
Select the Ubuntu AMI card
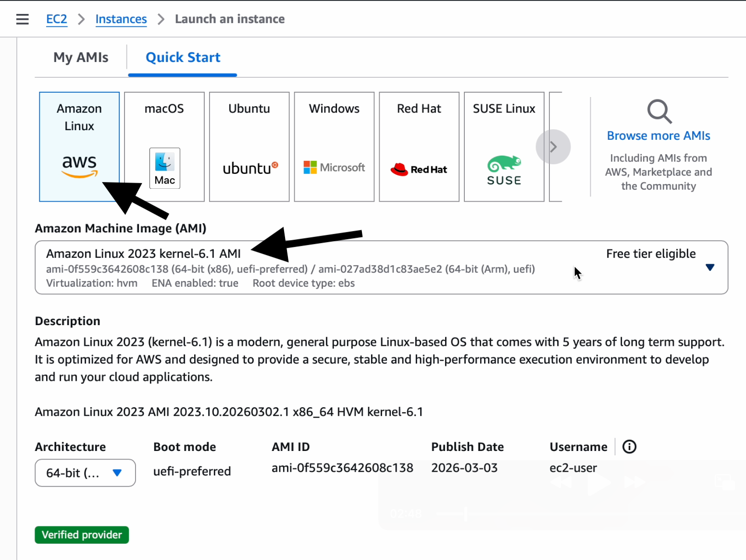tap(249, 146)
